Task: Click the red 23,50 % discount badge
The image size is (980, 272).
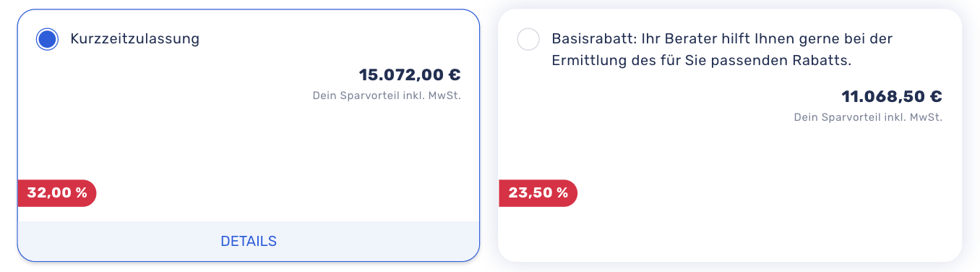Action: [538, 193]
